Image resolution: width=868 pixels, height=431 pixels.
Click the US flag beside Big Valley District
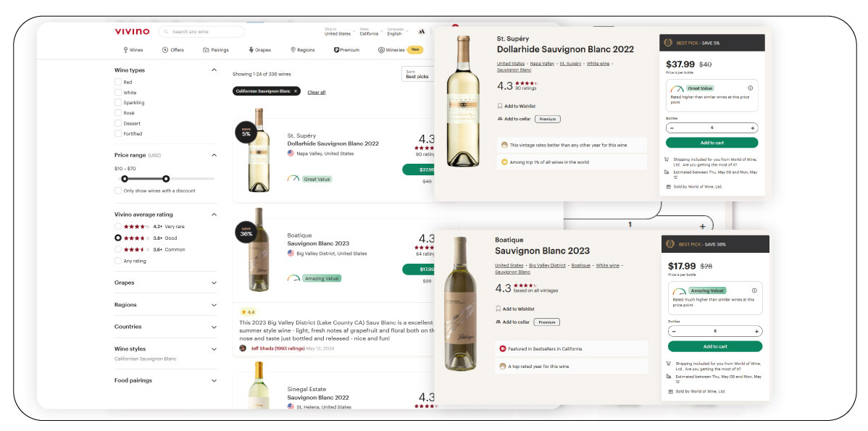click(291, 254)
